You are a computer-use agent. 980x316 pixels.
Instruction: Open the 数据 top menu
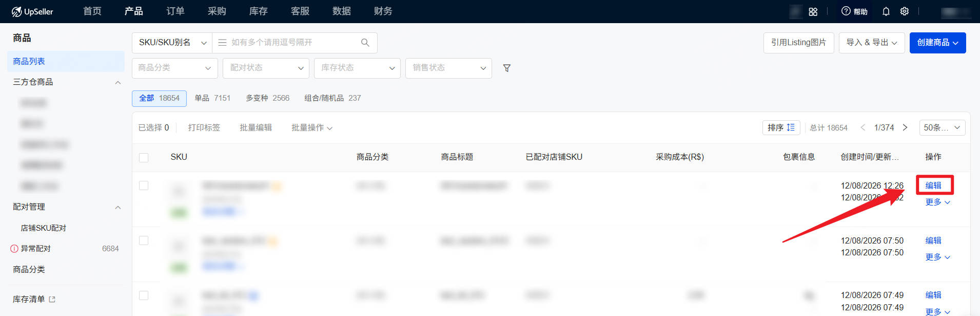pos(342,11)
